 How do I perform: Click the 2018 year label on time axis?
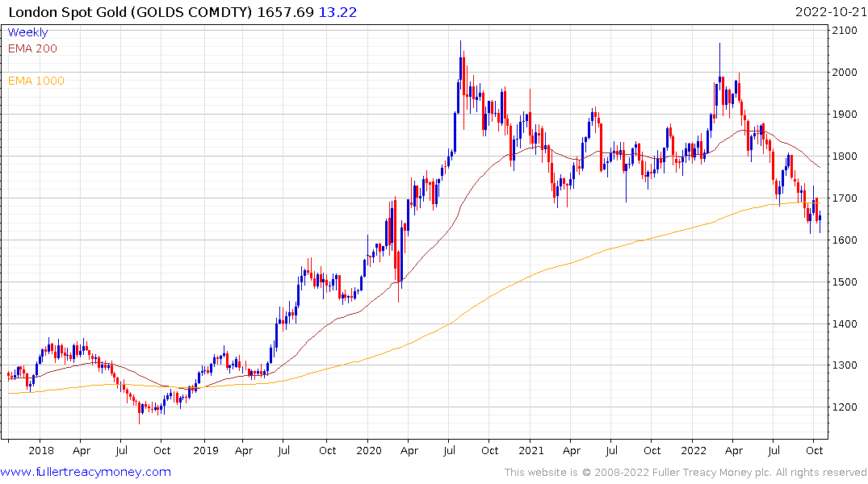click(x=41, y=450)
